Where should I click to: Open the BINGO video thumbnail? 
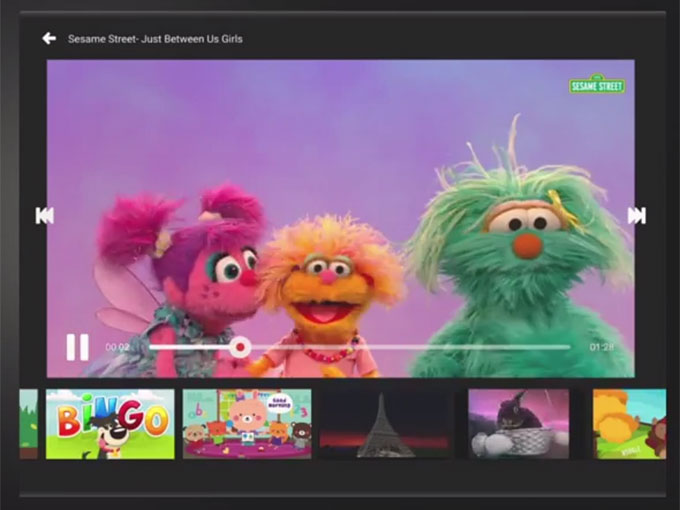click(110, 424)
